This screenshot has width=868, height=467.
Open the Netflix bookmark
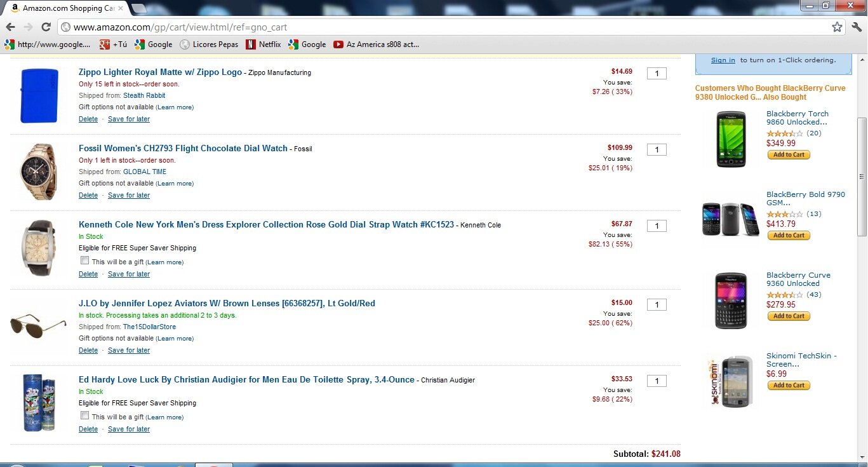(x=264, y=44)
